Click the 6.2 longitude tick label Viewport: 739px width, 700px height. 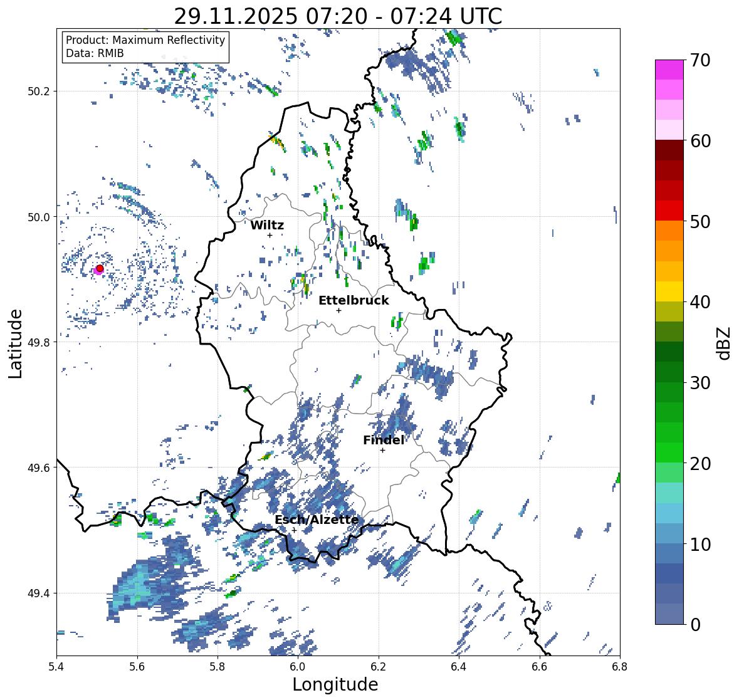coord(379,667)
